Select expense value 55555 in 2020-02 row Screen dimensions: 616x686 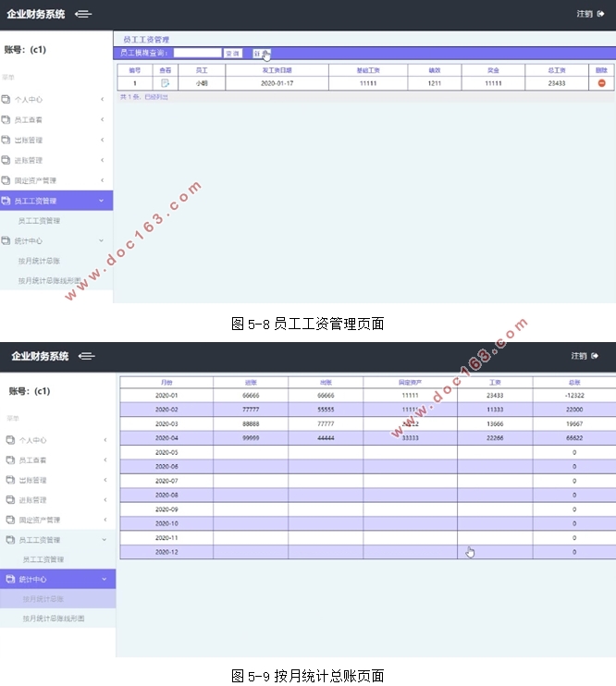(326, 410)
